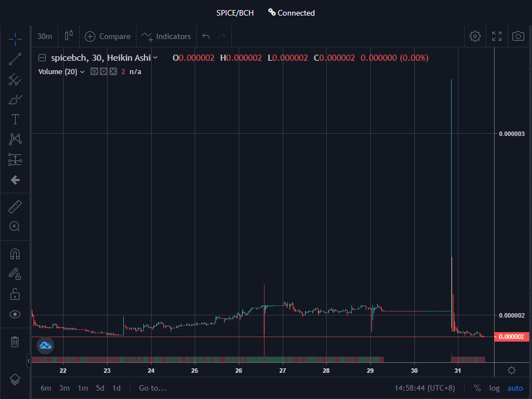Image resolution: width=532 pixels, height=399 pixels.
Task: Expand the Heikin Ashi symbol dropdown
Action: pyautogui.click(x=156, y=57)
